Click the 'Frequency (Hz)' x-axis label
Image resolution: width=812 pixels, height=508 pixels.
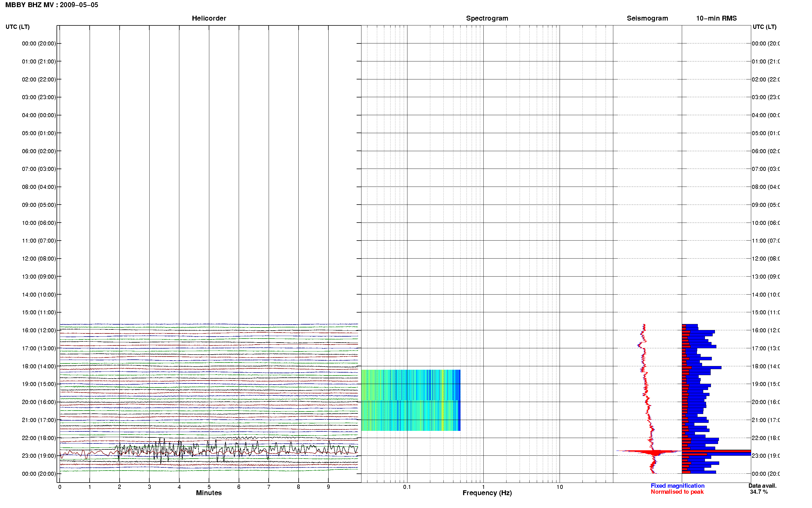tap(487, 493)
